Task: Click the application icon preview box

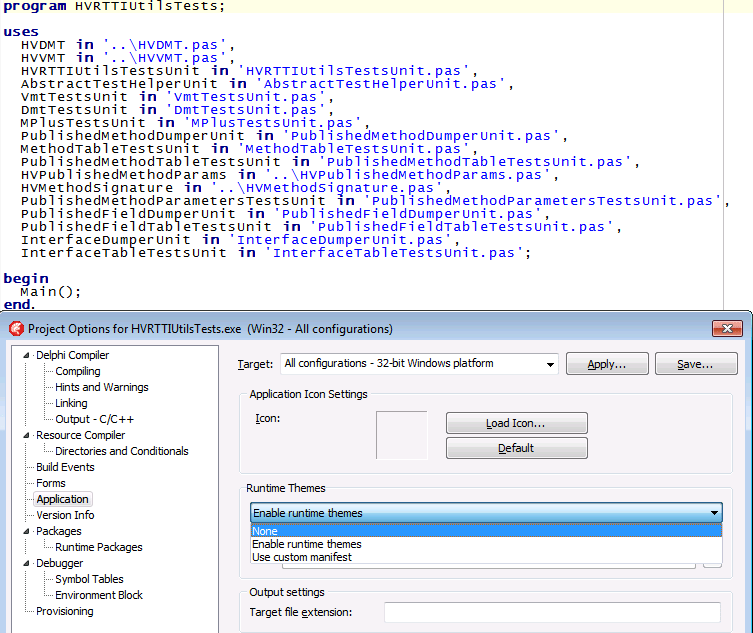Action: [x=401, y=435]
